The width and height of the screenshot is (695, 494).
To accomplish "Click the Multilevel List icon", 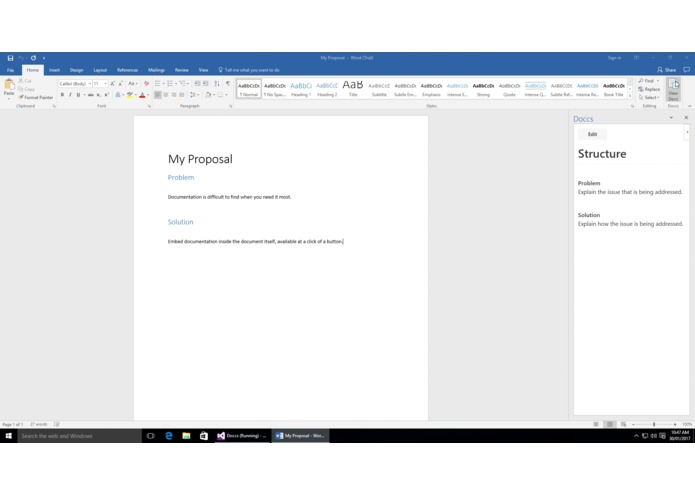I will click(x=182, y=83).
